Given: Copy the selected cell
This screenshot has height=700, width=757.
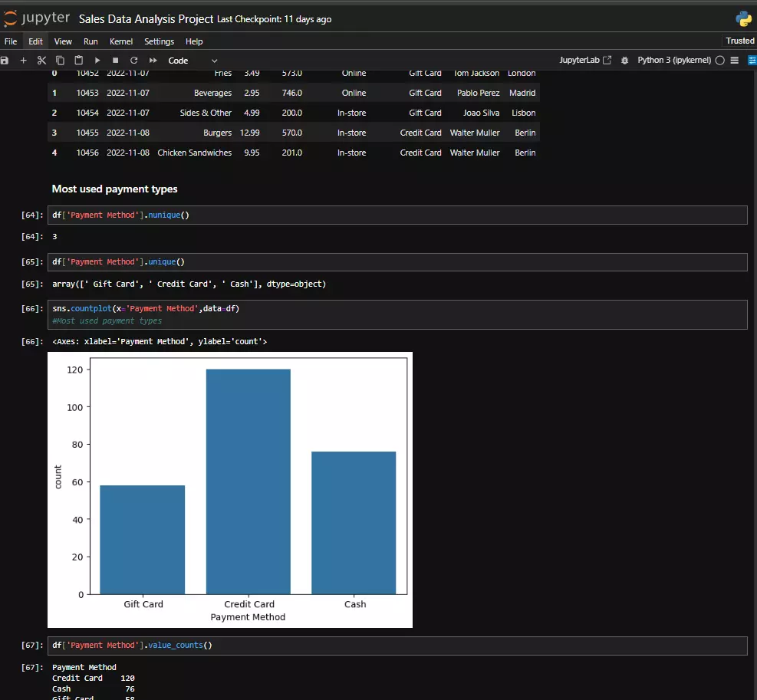Looking at the screenshot, I should coord(61,61).
